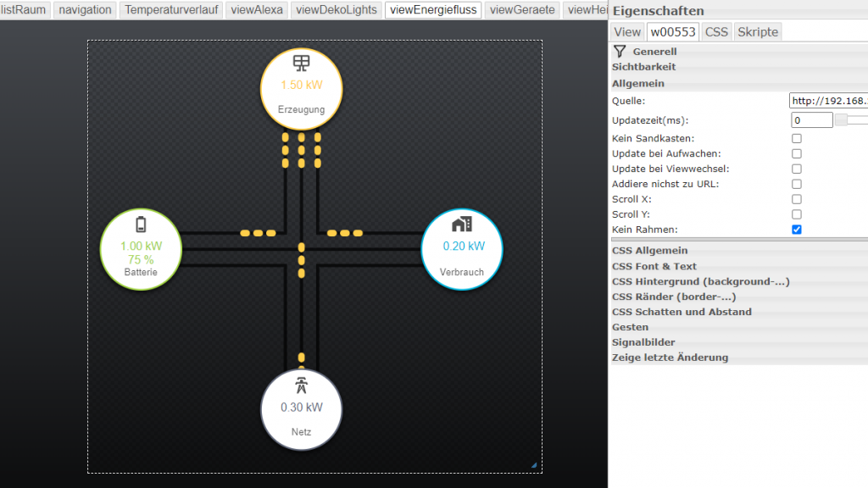The width and height of the screenshot is (868, 488).
Task: Enable the Kein Sandkasten checkbox
Action: point(797,138)
